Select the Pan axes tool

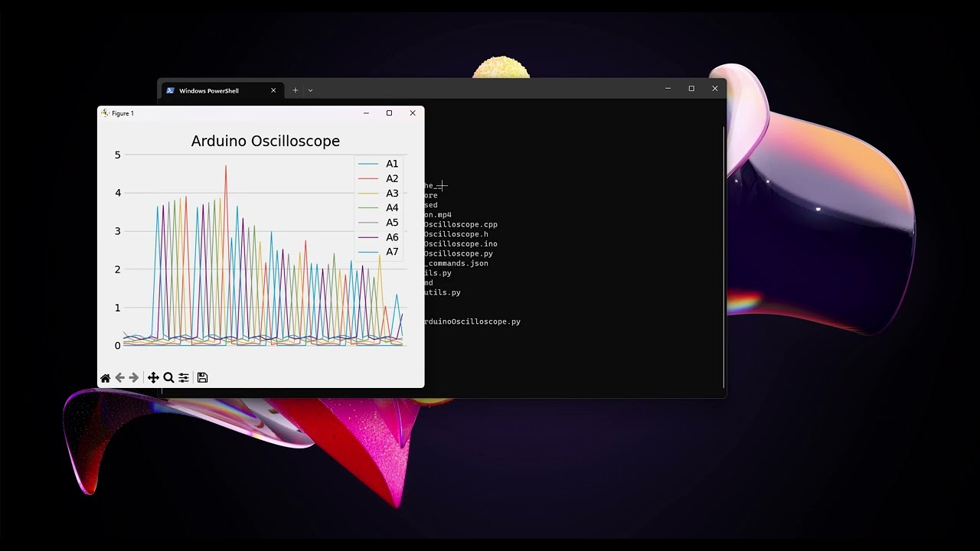point(153,378)
